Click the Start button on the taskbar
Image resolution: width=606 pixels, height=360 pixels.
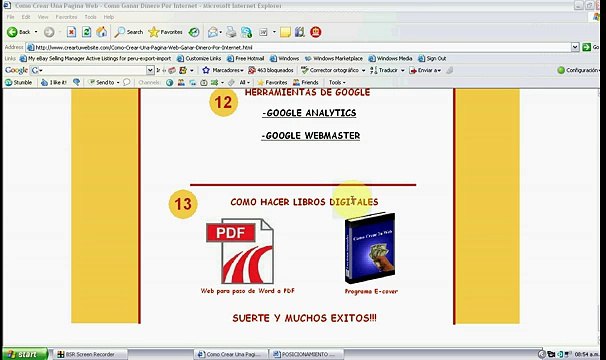coord(25,354)
